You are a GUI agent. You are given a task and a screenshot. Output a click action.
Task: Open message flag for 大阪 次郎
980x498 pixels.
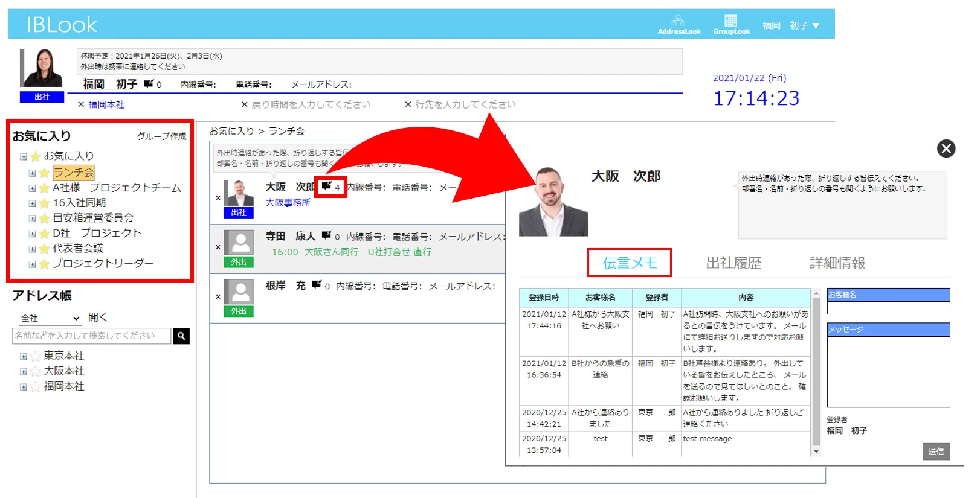click(326, 187)
